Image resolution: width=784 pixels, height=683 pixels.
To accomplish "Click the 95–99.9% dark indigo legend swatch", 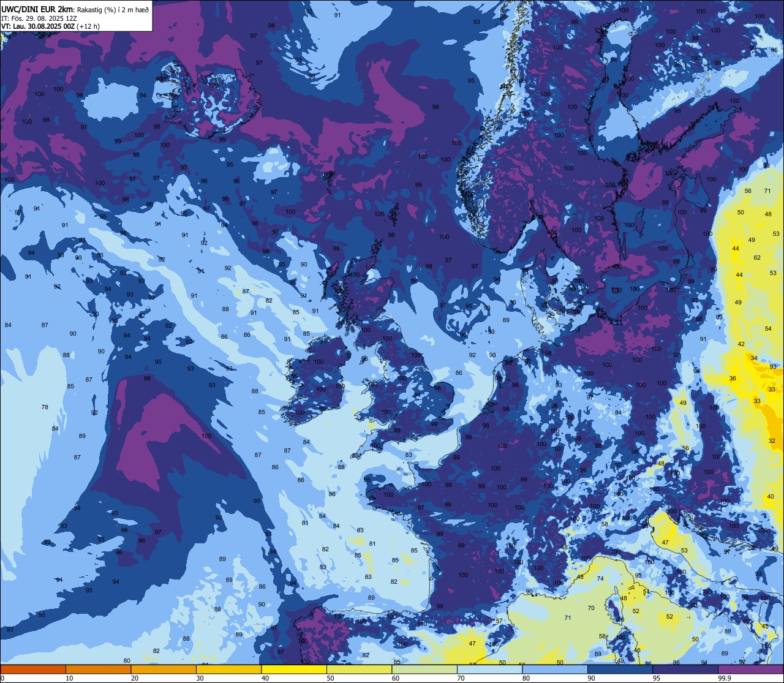I will tap(685, 669).
